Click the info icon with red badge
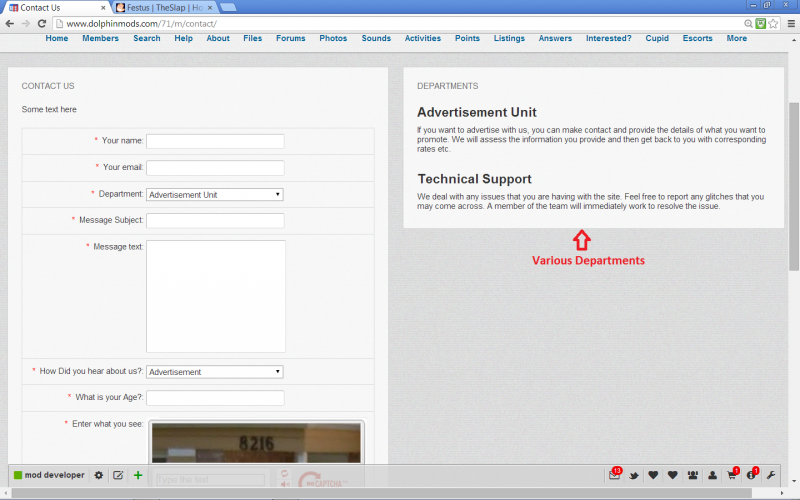This screenshot has height=500, width=800. (752, 474)
